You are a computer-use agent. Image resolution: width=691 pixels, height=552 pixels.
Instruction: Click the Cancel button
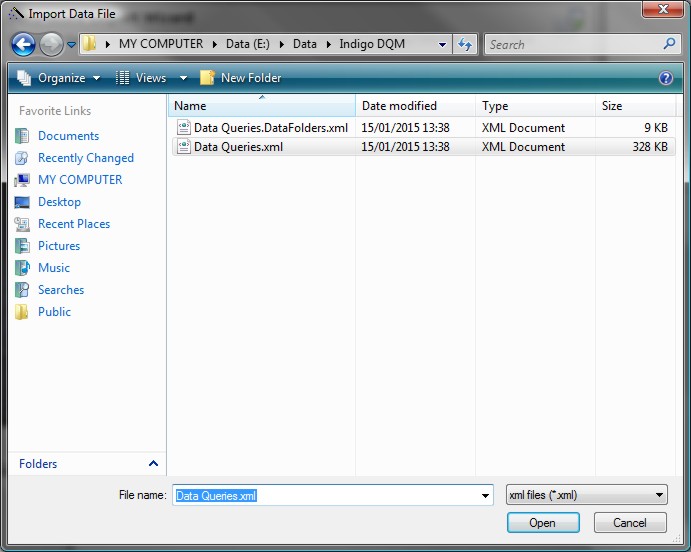(629, 523)
